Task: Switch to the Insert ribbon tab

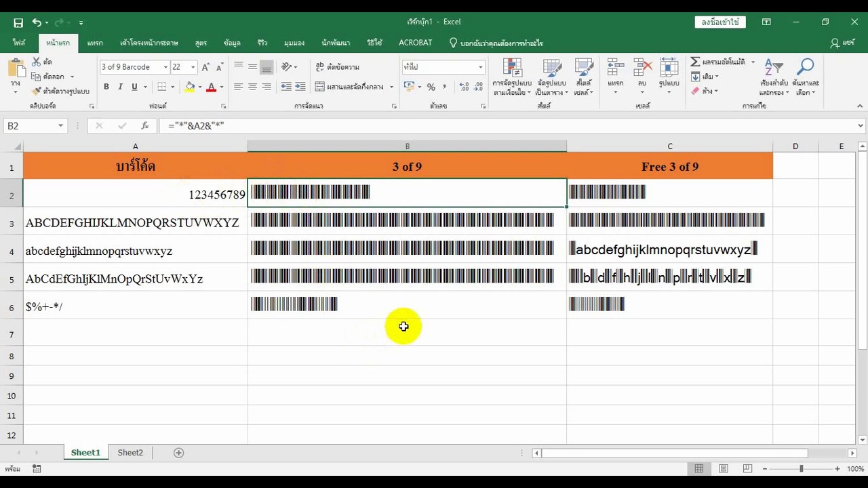Action: [x=95, y=43]
